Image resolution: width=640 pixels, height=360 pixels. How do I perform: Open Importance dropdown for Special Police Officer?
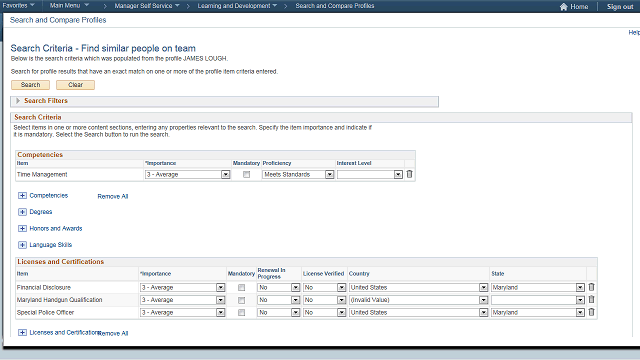[182, 312]
